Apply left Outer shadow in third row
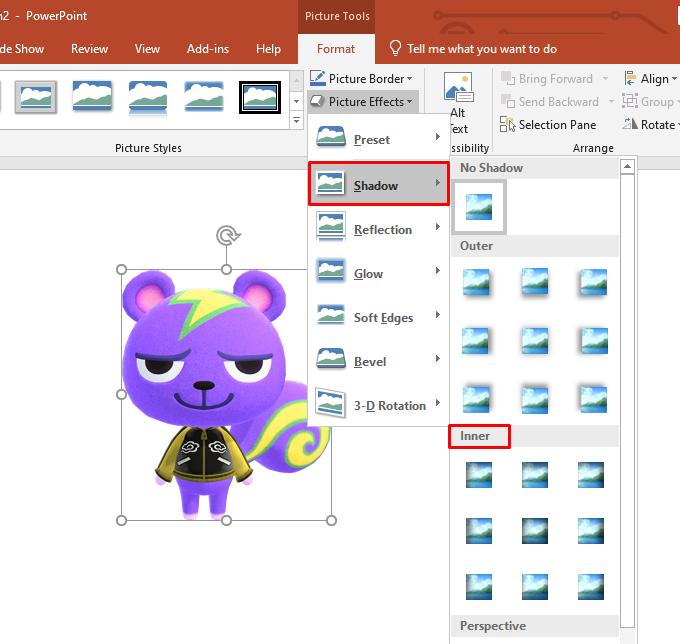Image resolution: width=680 pixels, height=644 pixels. (x=477, y=399)
